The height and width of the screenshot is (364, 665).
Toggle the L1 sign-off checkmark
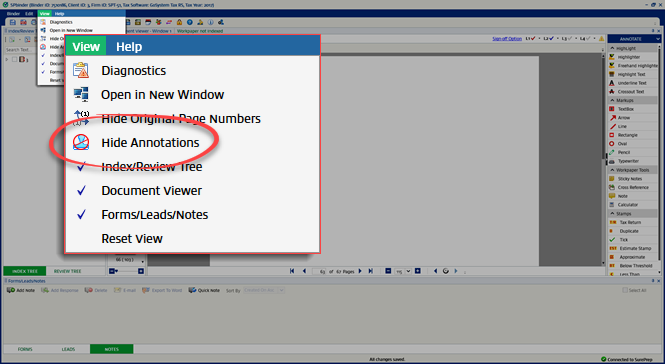coord(533,39)
